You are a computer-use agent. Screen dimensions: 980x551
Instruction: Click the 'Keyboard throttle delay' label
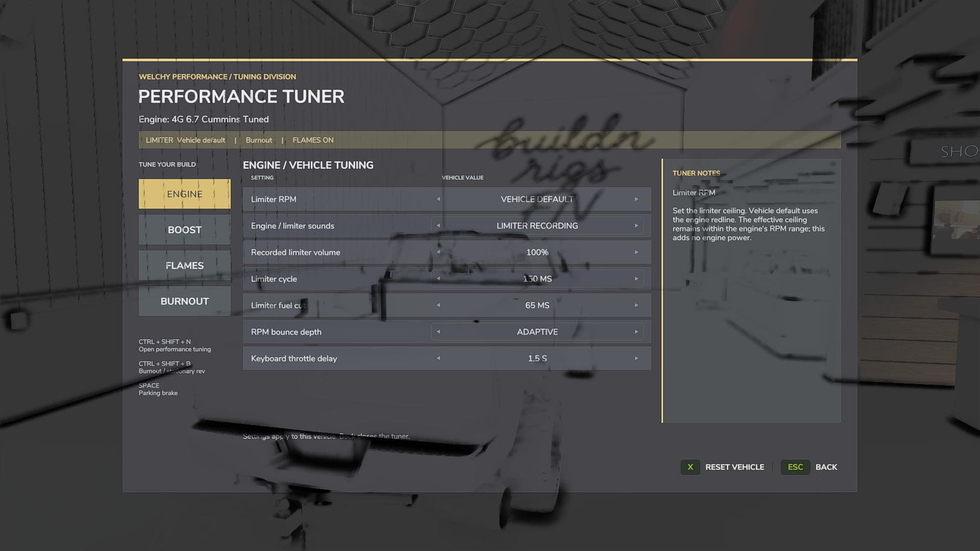pos(294,358)
